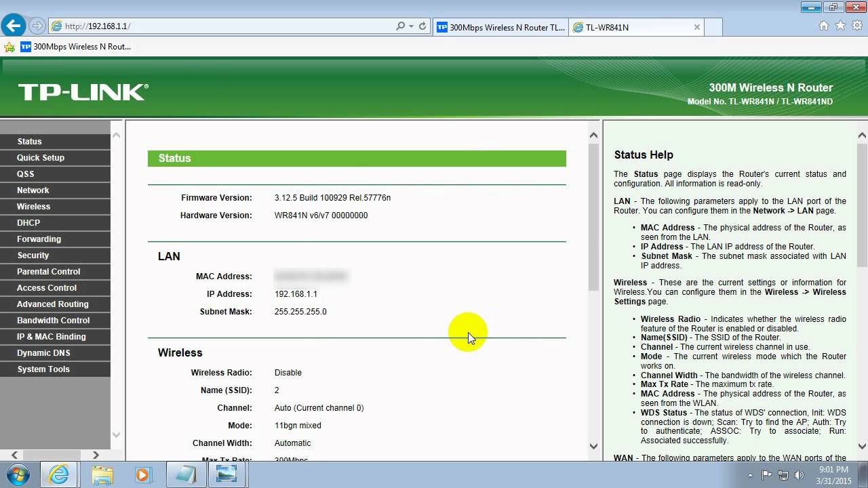Go back with the browser back arrow

pyautogui.click(x=13, y=26)
